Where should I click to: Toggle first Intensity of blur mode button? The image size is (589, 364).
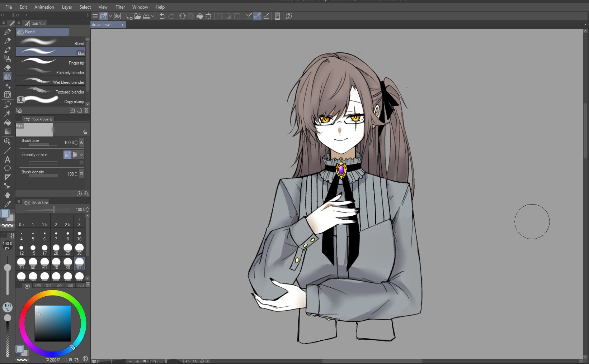click(67, 155)
